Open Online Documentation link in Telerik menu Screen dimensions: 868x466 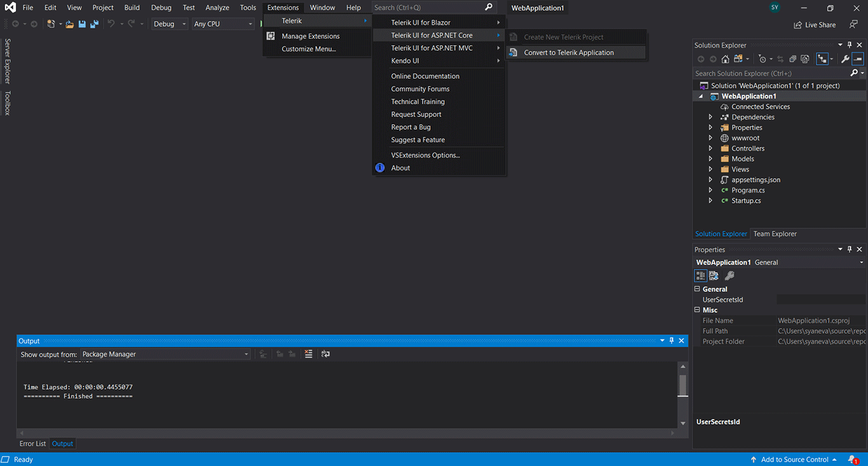425,76
